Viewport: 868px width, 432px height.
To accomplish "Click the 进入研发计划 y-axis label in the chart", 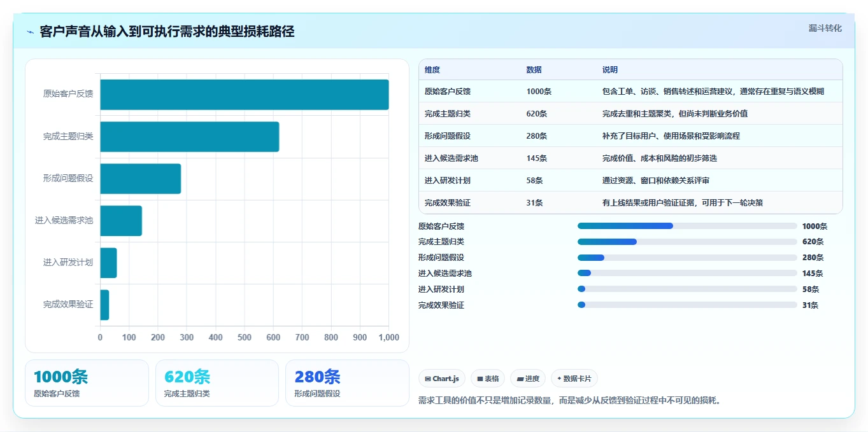I will (68, 262).
